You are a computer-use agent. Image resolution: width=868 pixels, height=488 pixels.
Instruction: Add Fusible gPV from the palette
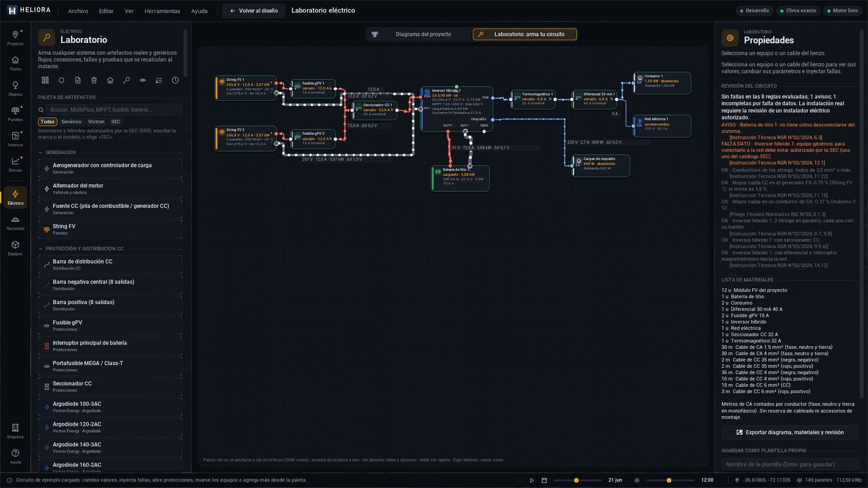tap(110, 325)
